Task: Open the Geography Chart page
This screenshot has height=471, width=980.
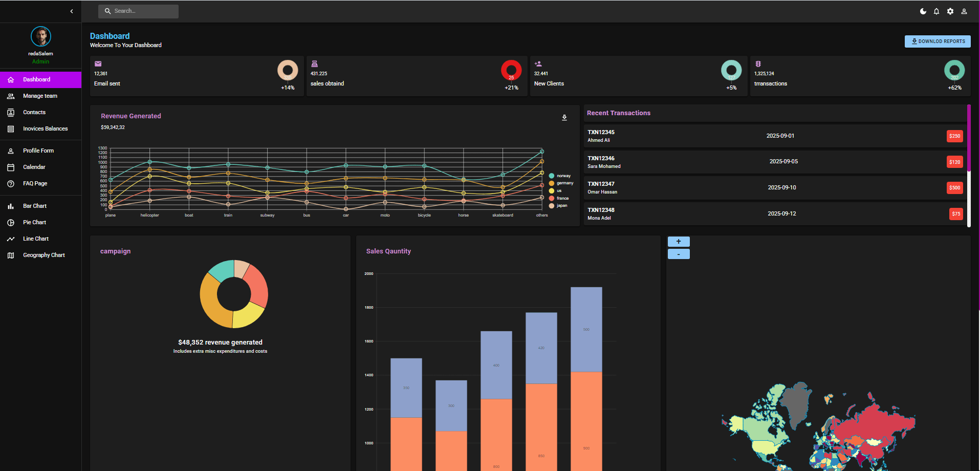Action: [43, 255]
